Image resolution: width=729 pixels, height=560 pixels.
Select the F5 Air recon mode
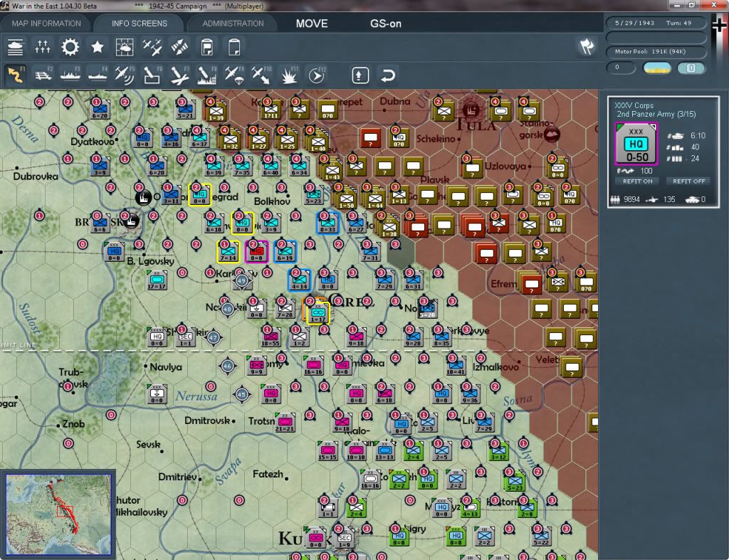pos(125,75)
